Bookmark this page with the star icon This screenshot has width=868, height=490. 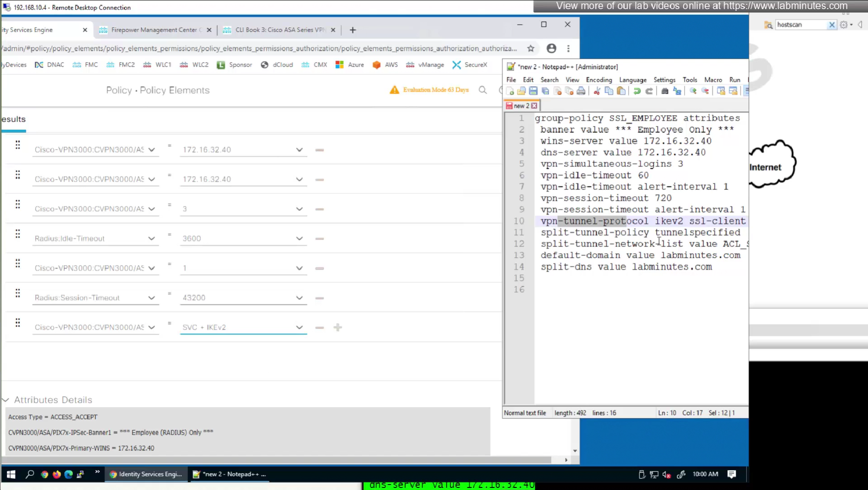pos(531,48)
